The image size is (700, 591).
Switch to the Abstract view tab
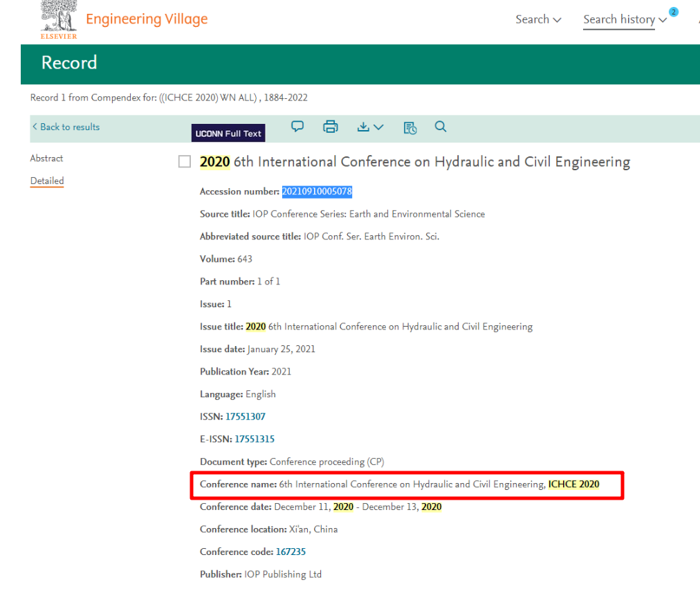(46, 158)
